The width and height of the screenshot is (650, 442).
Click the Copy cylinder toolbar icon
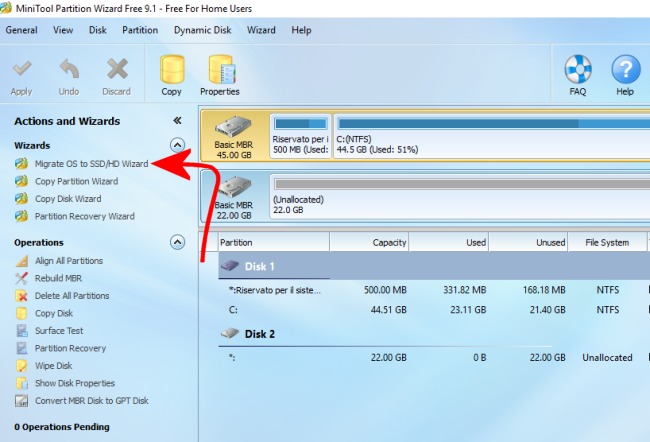point(172,69)
